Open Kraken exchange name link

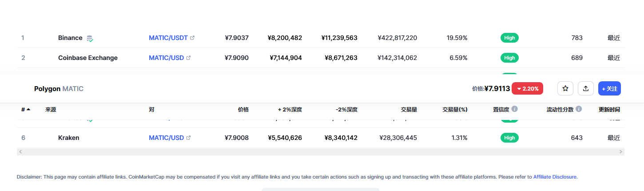[68, 138]
